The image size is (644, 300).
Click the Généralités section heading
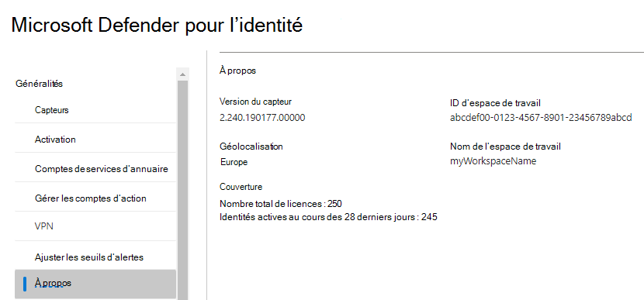(39, 83)
